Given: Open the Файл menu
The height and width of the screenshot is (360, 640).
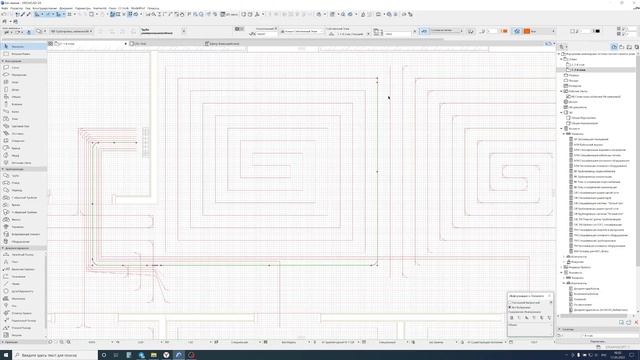Looking at the screenshot, I should tap(4, 8).
